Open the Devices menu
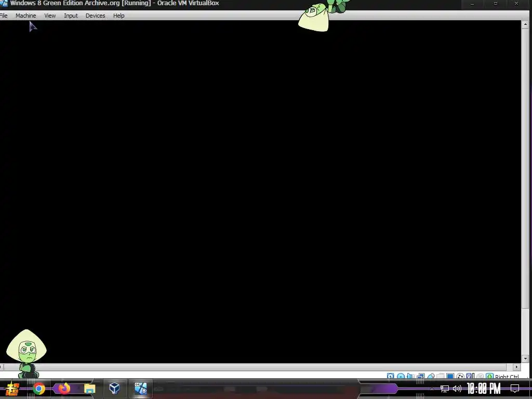The width and height of the screenshot is (532, 399). (96, 16)
